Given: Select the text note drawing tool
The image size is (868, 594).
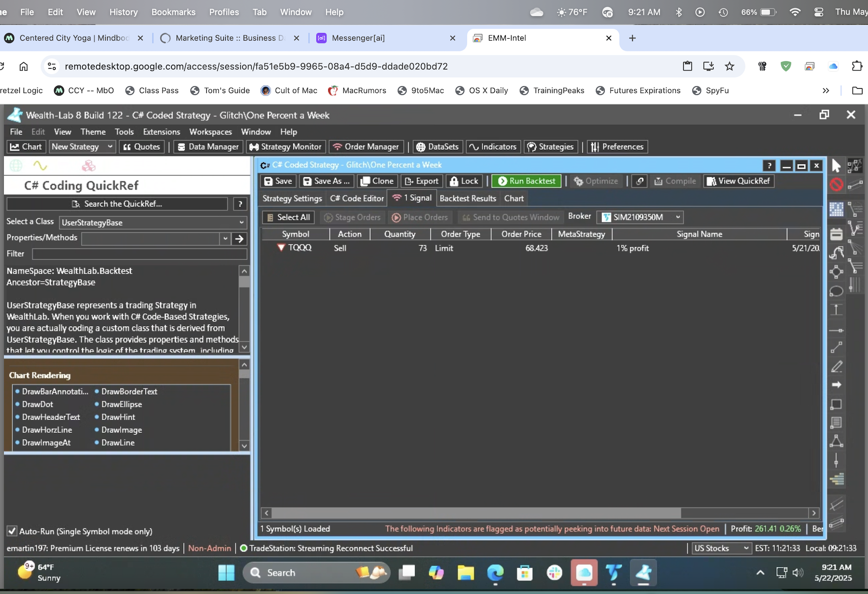Looking at the screenshot, I should 836,422.
